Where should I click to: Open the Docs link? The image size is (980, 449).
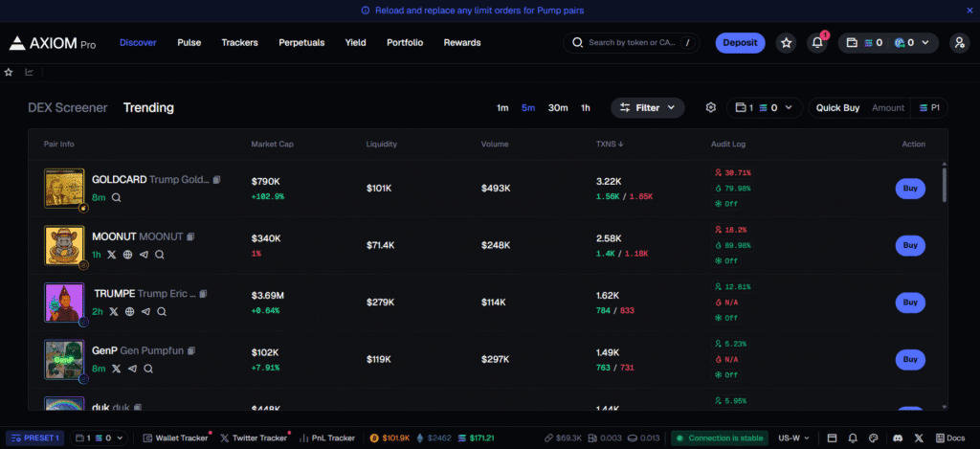point(950,438)
